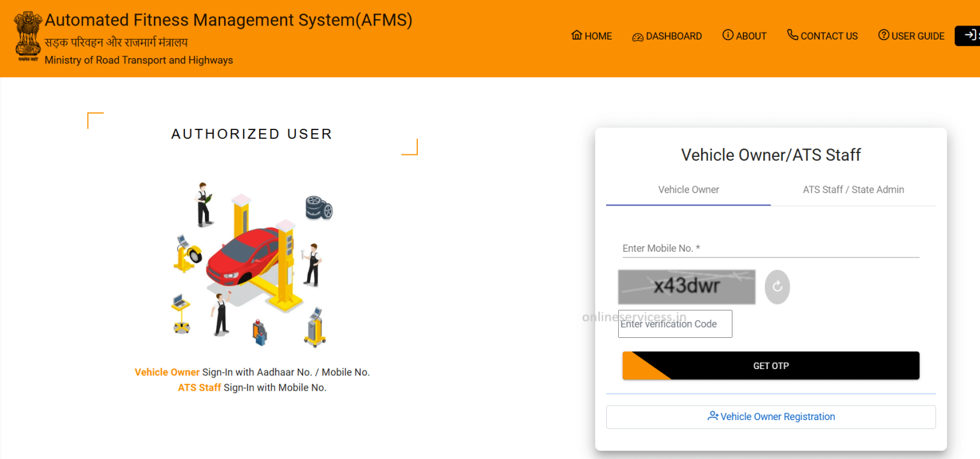Click the home icon in navigation

pyautogui.click(x=577, y=35)
